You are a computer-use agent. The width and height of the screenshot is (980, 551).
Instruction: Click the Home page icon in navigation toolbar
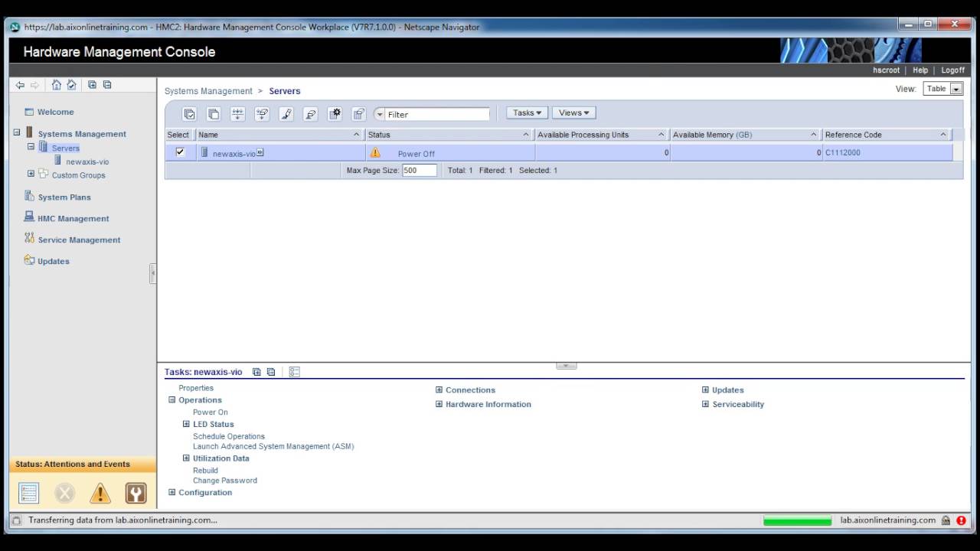(57, 85)
